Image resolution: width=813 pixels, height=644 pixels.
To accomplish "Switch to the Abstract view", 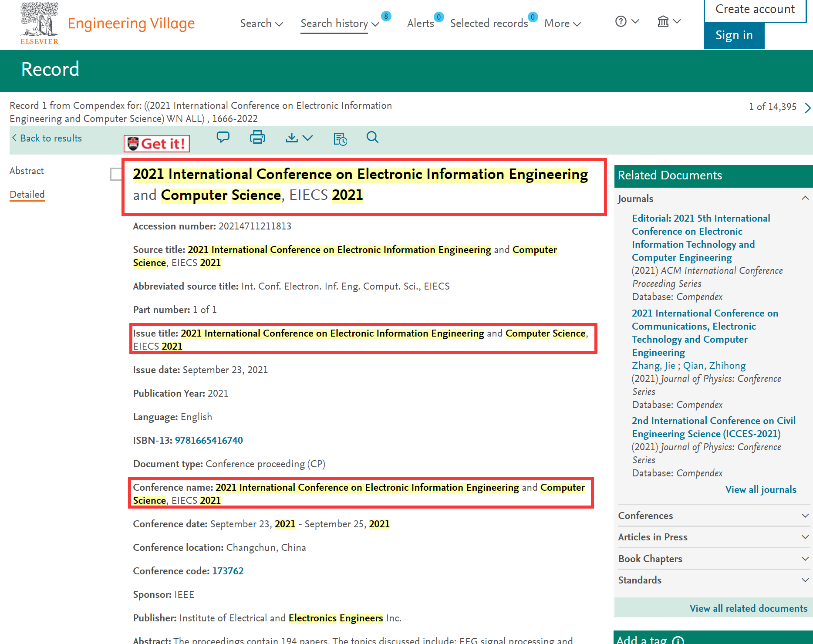I will [x=27, y=171].
